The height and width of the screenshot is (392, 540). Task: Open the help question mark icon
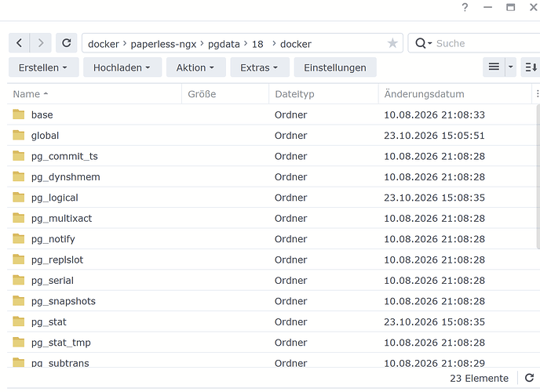(465, 7)
